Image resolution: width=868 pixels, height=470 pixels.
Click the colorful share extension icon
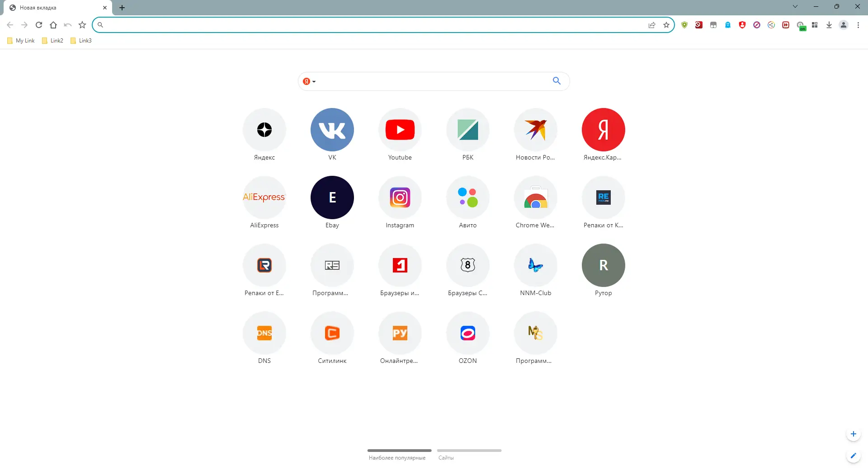(x=771, y=25)
